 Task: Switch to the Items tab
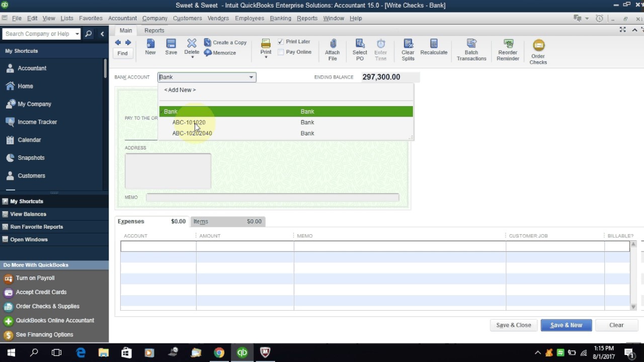pyautogui.click(x=227, y=221)
